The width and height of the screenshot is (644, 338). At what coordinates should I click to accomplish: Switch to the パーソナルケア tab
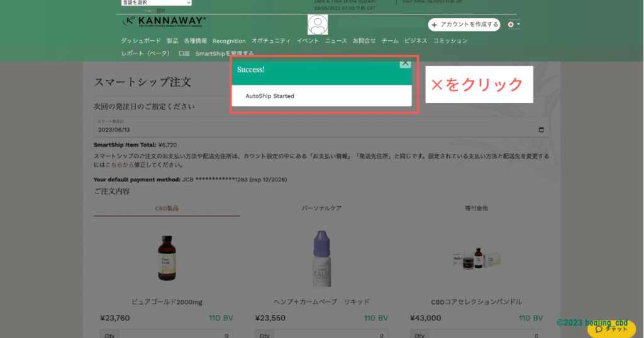coord(321,208)
